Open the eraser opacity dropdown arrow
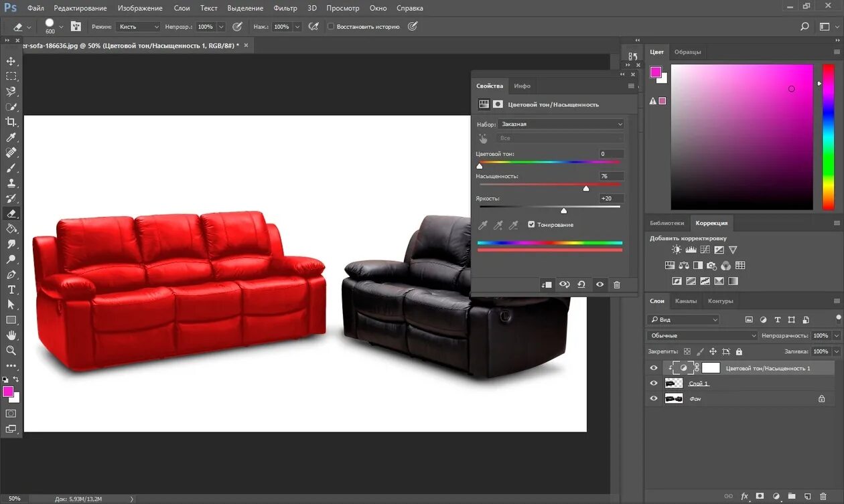 pos(220,27)
